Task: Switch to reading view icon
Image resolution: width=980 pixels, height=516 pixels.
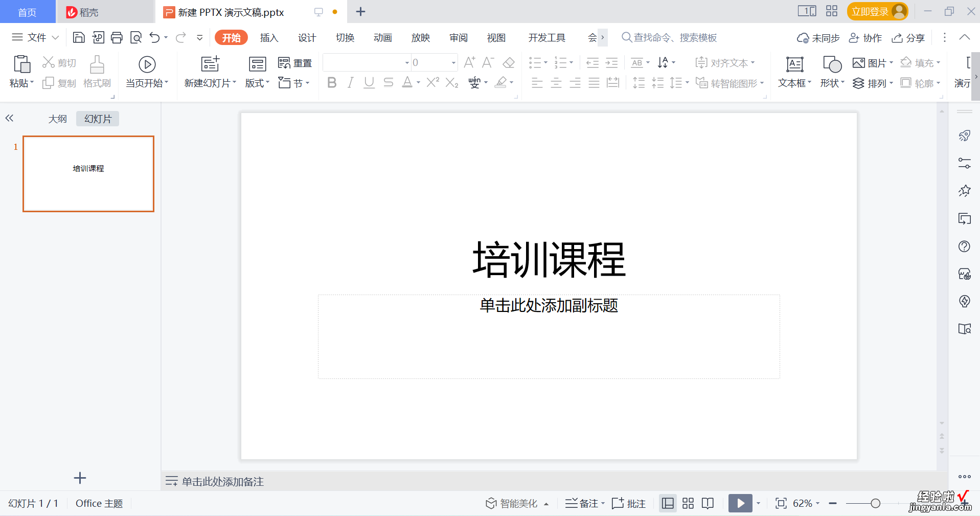Action: (x=708, y=503)
